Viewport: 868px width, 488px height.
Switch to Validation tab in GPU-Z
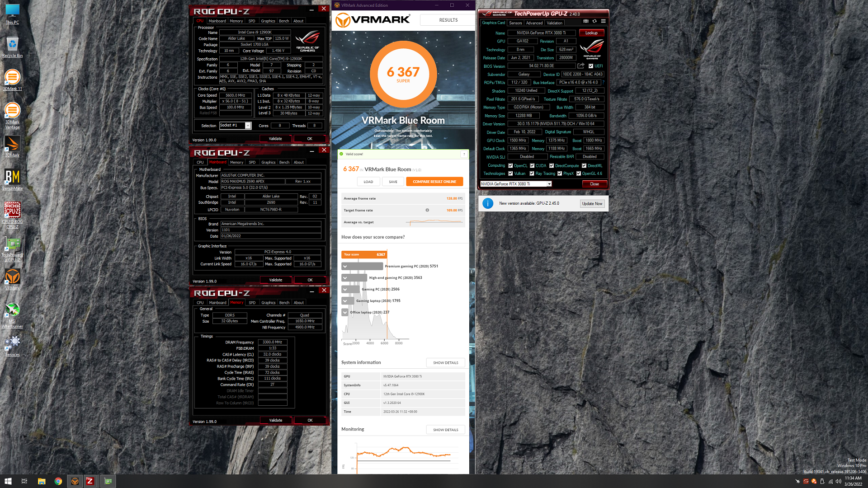pos(555,23)
